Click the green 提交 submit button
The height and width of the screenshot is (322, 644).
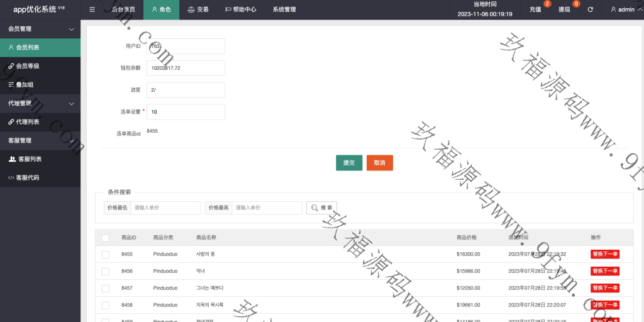pos(348,162)
